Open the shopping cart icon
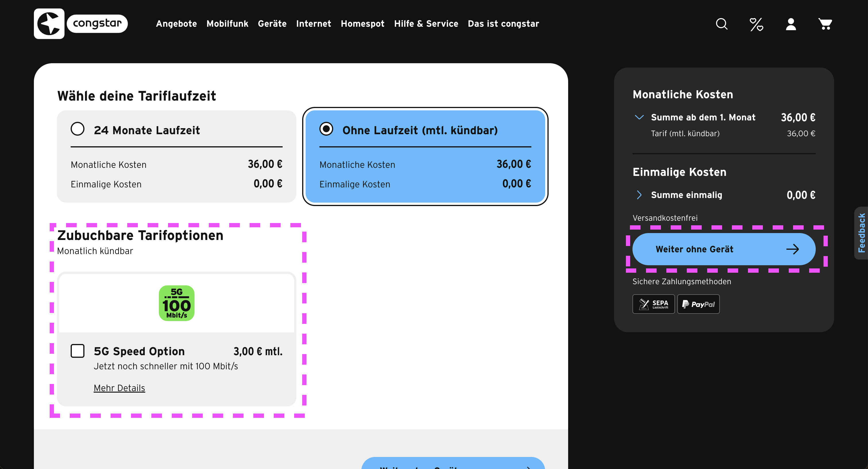Image resolution: width=868 pixels, height=469 pixels. pos(825,24)
